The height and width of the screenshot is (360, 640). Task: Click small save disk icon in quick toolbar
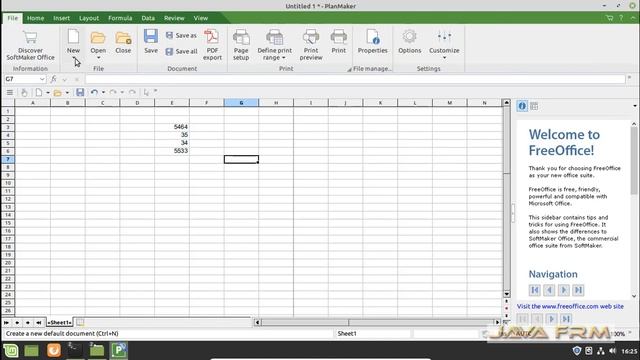coord(80,93)
